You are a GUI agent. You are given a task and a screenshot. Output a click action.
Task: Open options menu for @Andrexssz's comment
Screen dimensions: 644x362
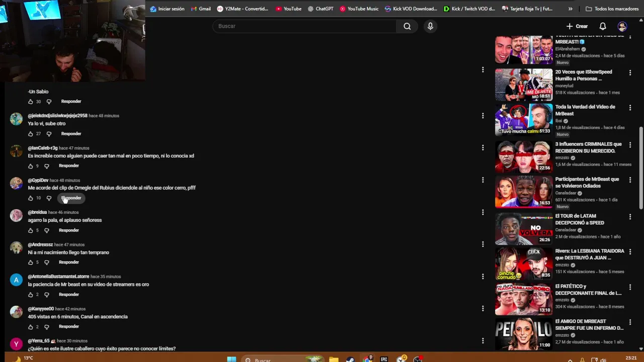point(482,244)
